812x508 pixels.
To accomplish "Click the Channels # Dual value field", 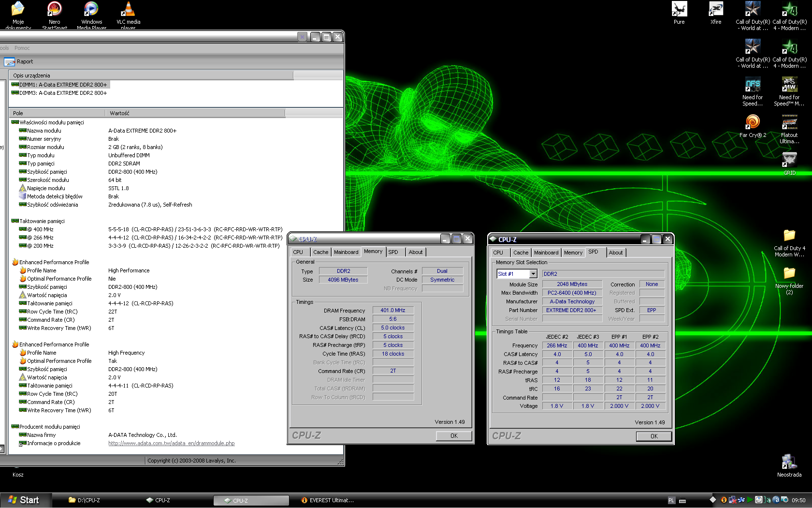I will 442,271.
